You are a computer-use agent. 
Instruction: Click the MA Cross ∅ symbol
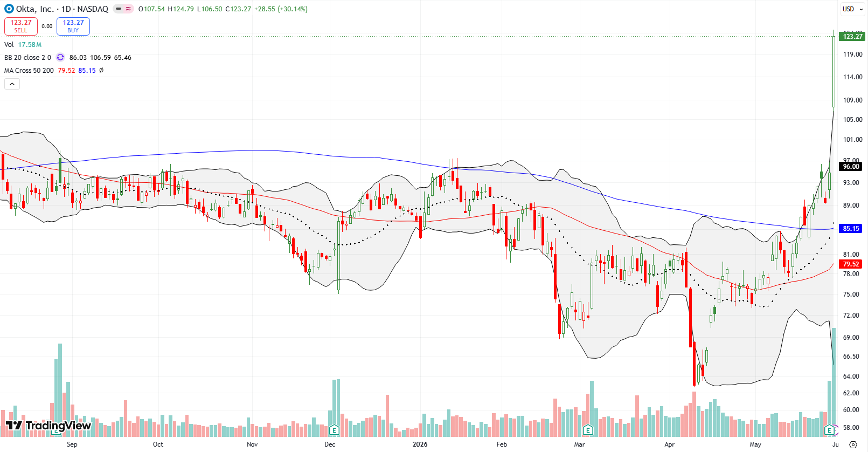101,70
